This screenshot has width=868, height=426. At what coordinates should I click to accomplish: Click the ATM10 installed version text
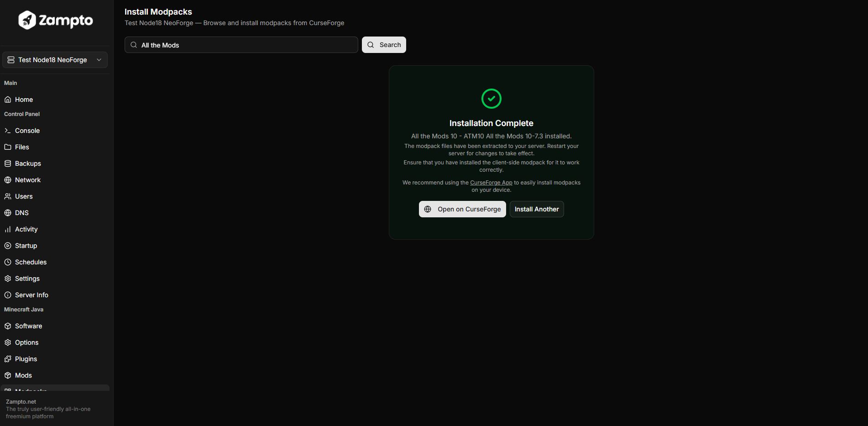tap(492, 136)
